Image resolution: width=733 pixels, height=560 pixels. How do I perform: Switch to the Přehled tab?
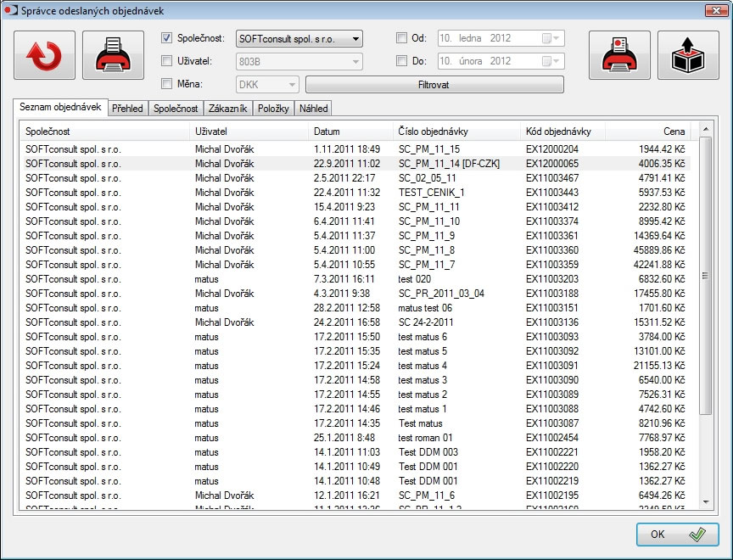click(127, 109)
